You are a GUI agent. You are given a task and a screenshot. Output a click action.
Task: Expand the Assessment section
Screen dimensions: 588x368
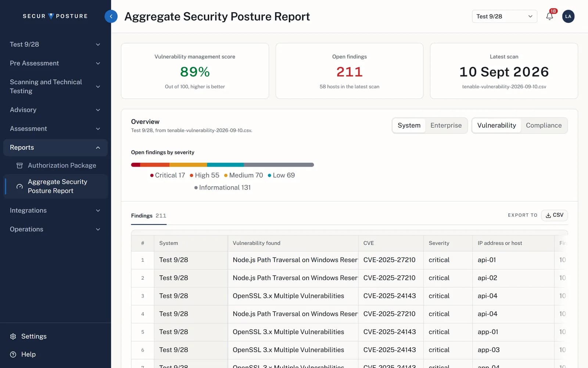click(55, 129)
